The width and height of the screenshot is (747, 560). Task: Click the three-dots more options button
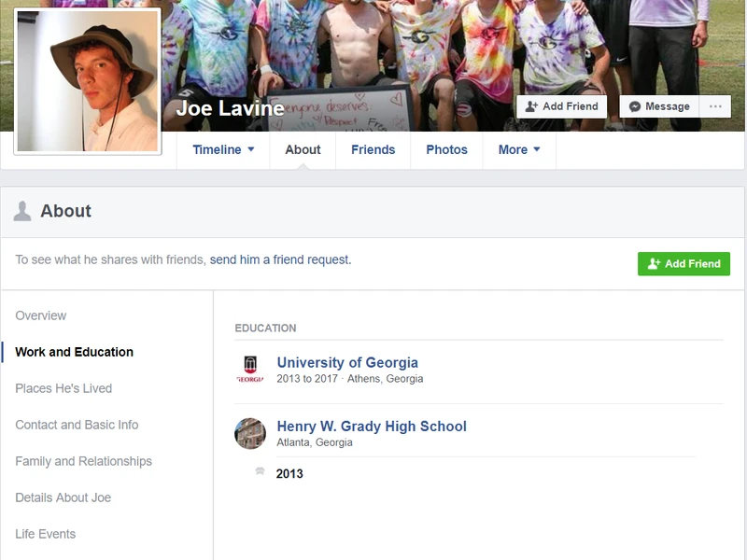pyautogui.click(x=715, y=106)
